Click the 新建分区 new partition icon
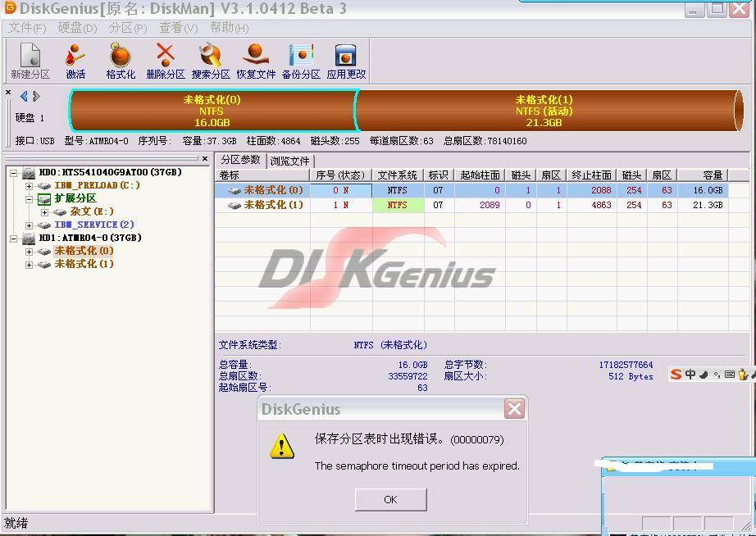 [x=30, y=61]
